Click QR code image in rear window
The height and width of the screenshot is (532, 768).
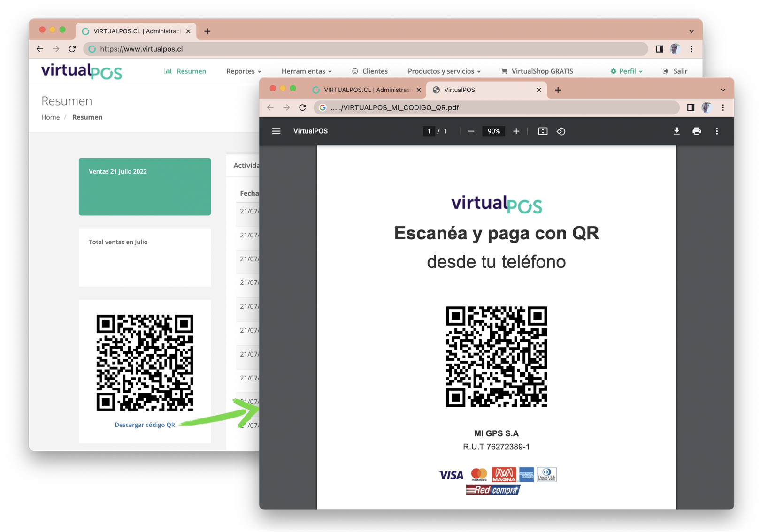pos(145,363)
